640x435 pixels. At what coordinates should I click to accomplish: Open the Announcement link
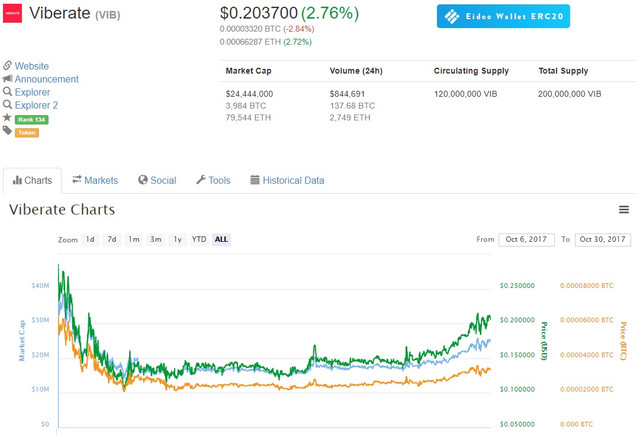47,79
